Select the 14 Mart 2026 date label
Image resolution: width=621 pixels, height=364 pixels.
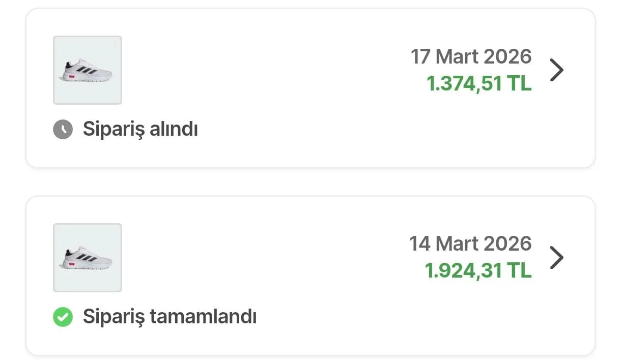coord(470,244)
